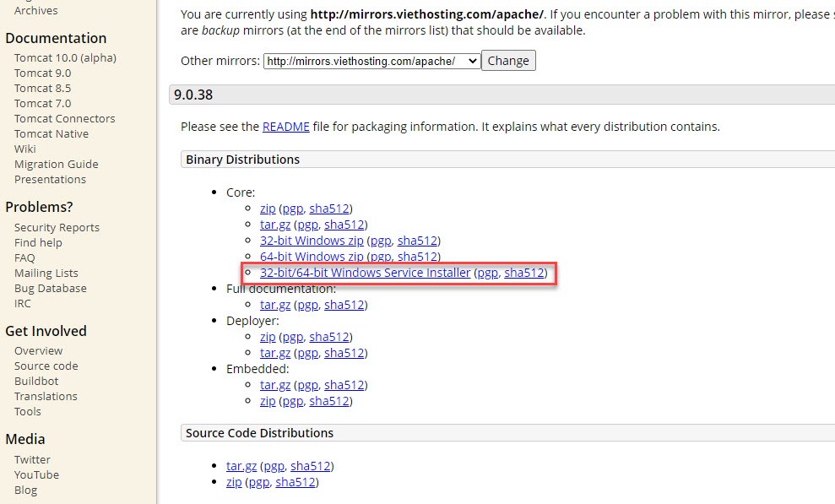The image size is (835, 504).
Task: Download Embedded tar.gz
Action: (275, 385)
